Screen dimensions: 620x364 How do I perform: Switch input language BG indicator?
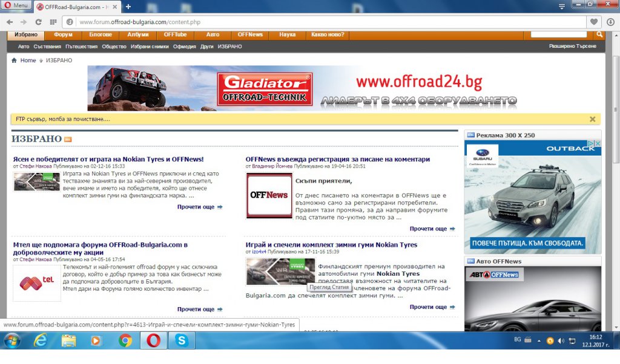click(518, 340)
